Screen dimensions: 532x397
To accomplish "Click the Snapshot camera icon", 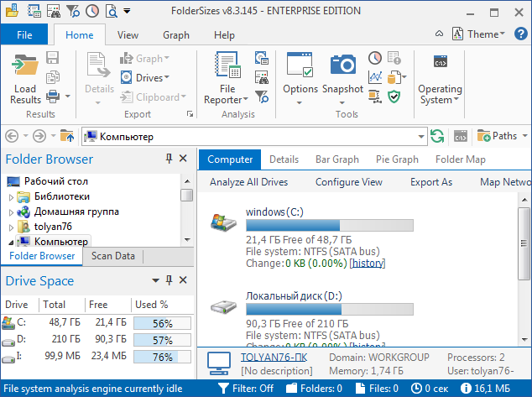I will tap(343, 64).
